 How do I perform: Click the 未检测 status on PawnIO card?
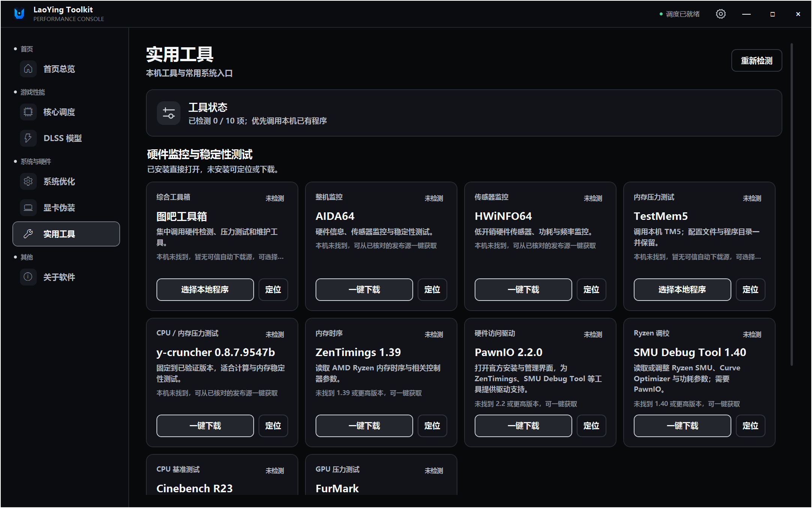point(593,335)
